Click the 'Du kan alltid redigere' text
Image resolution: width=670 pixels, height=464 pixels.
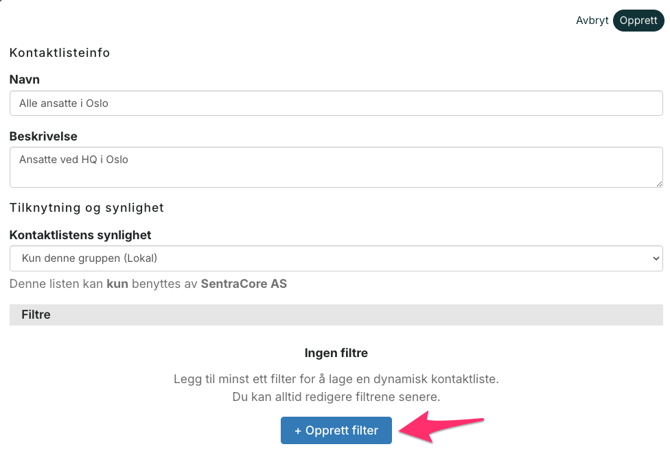pyautogui.click(x=336, y=397)
